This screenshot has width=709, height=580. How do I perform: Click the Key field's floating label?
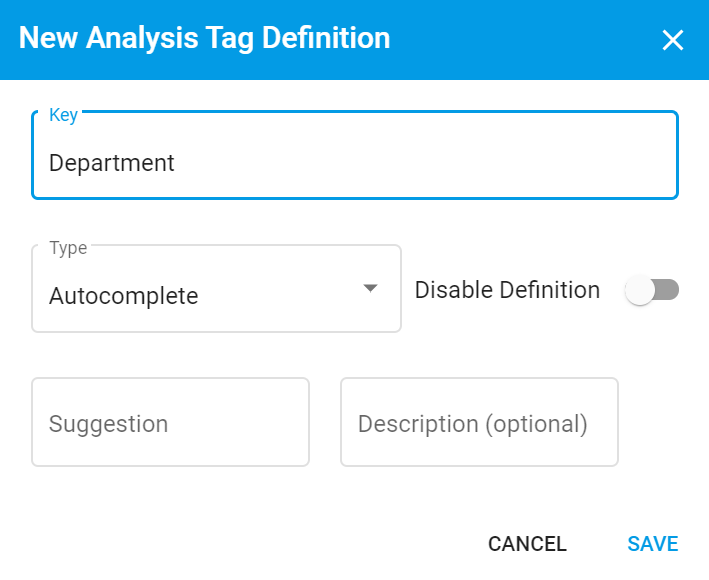[63, 115]
